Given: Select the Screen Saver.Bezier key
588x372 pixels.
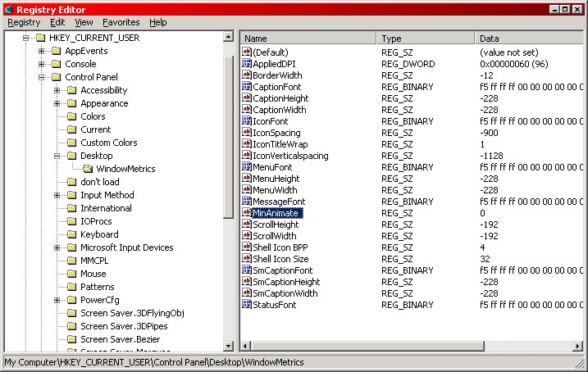Looking at the screenshot, I should (x=121, y=339).
